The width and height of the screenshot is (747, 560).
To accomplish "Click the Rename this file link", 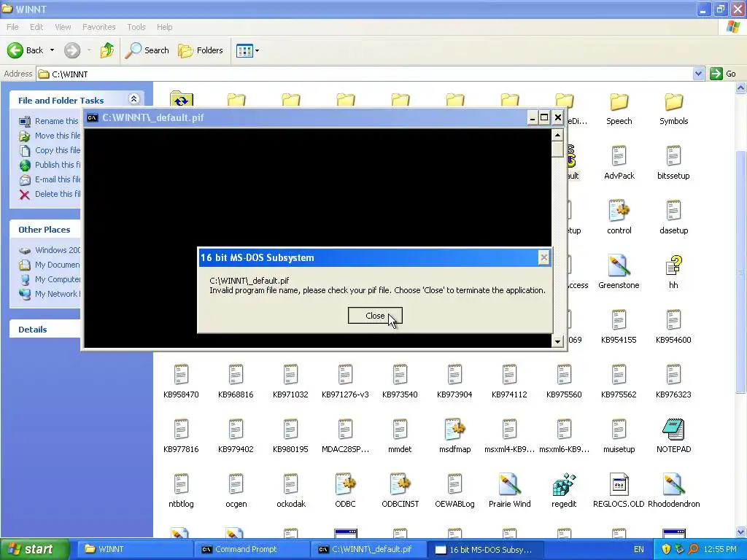I will tap(49, 121).
